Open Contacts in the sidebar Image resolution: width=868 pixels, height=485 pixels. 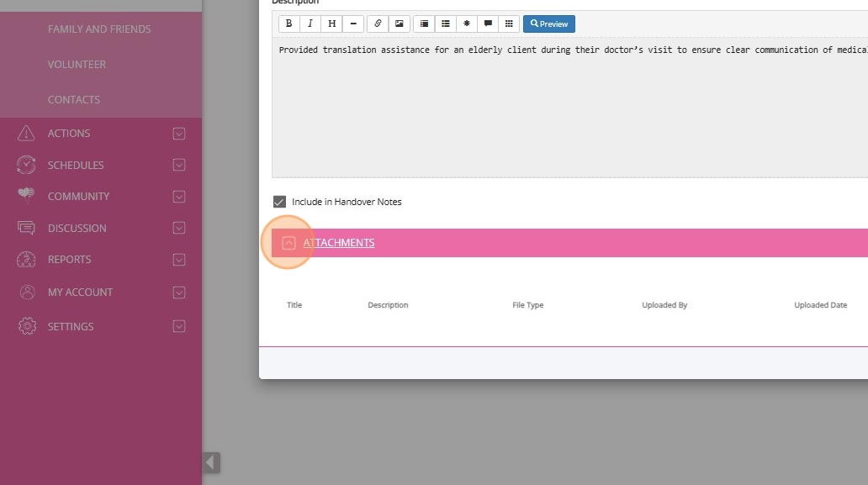point(74,100)
